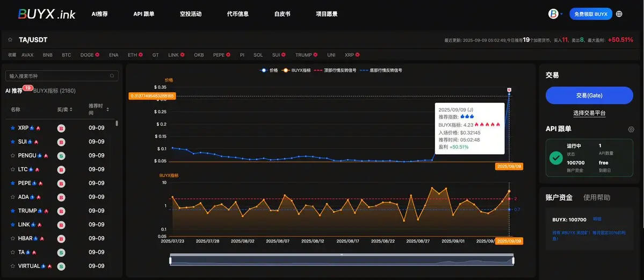The image size is (644, 280).
Task: Unstar PEPE in the recommendation list
Action: tap(12, 183)
